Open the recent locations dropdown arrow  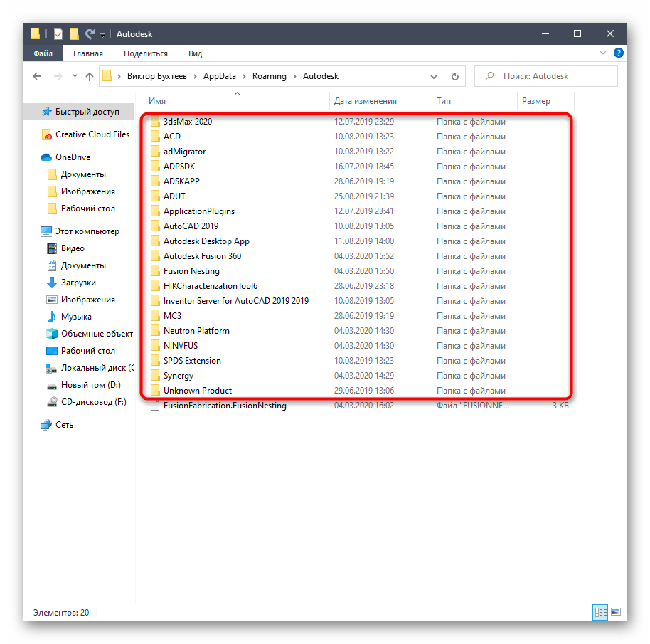(75, 76)
